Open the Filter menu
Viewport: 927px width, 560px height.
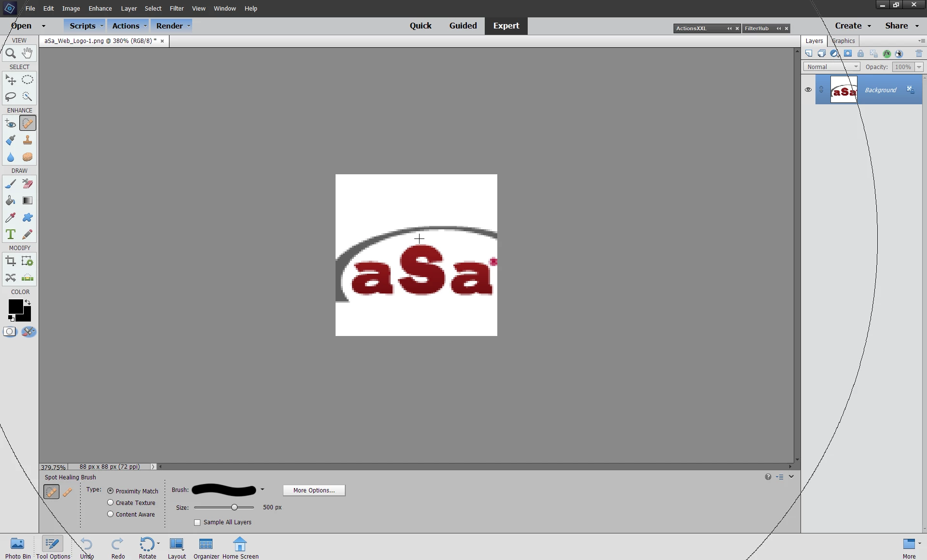(x=176, y=8)
